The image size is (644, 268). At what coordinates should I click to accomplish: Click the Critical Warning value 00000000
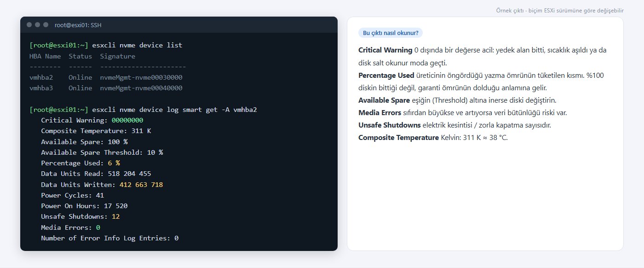tap(127, 120)
